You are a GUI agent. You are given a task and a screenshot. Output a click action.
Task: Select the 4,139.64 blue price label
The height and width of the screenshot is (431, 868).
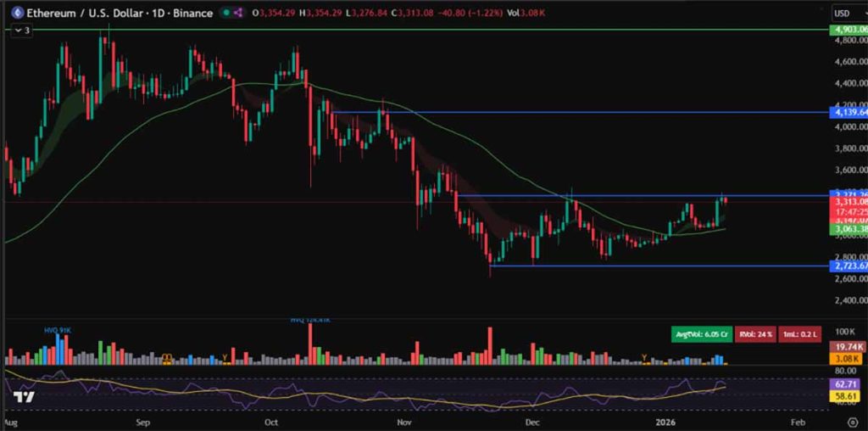849,113
